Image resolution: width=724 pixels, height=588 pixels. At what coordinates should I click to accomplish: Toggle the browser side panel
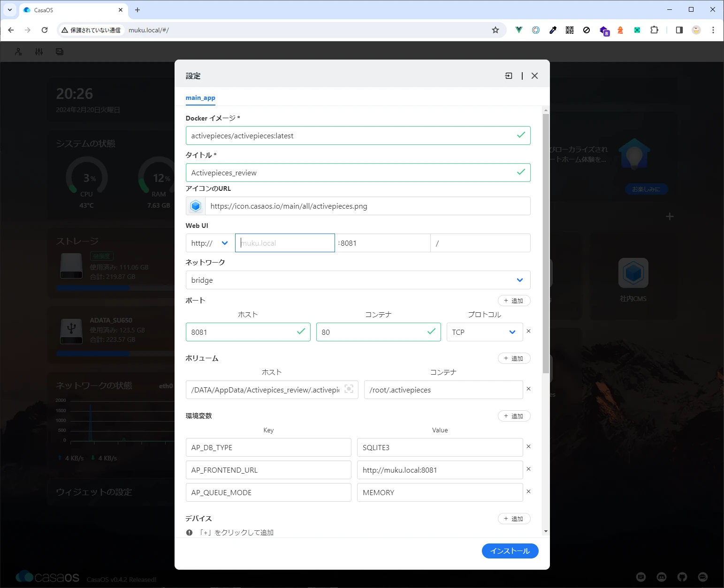pyautogui.click(x=679, y=30)
